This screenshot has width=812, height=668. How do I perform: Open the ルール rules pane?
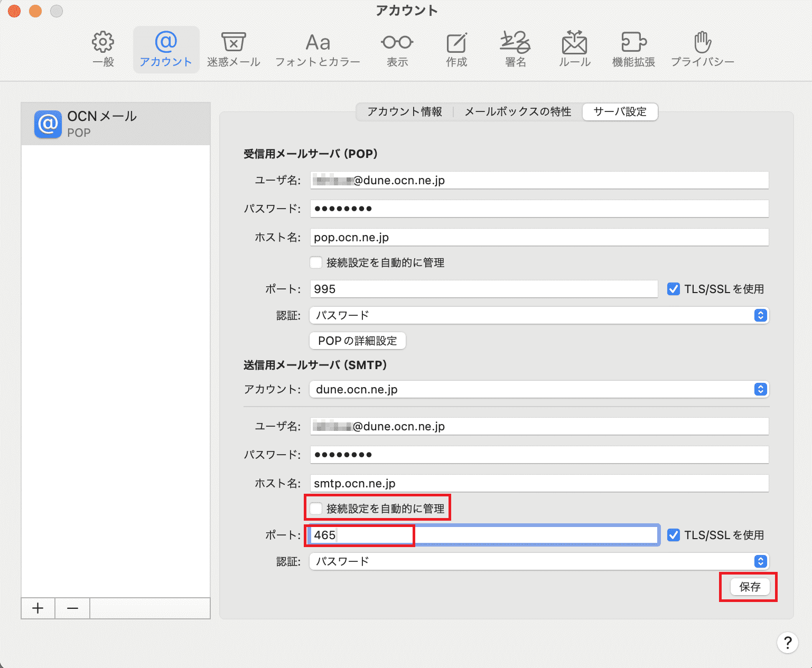[575, 50]
